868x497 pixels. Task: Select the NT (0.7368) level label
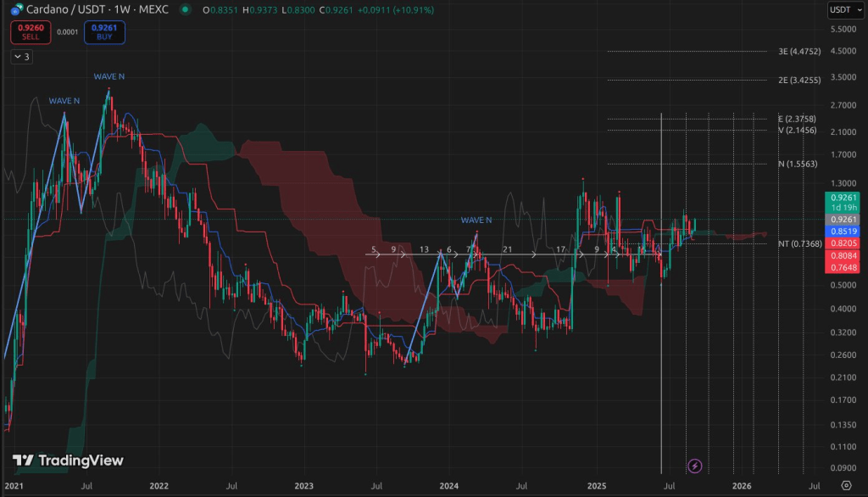798,243
